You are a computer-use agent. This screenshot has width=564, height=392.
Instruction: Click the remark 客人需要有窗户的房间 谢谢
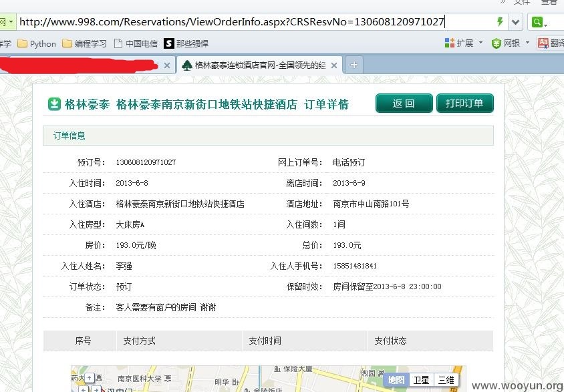166,308
